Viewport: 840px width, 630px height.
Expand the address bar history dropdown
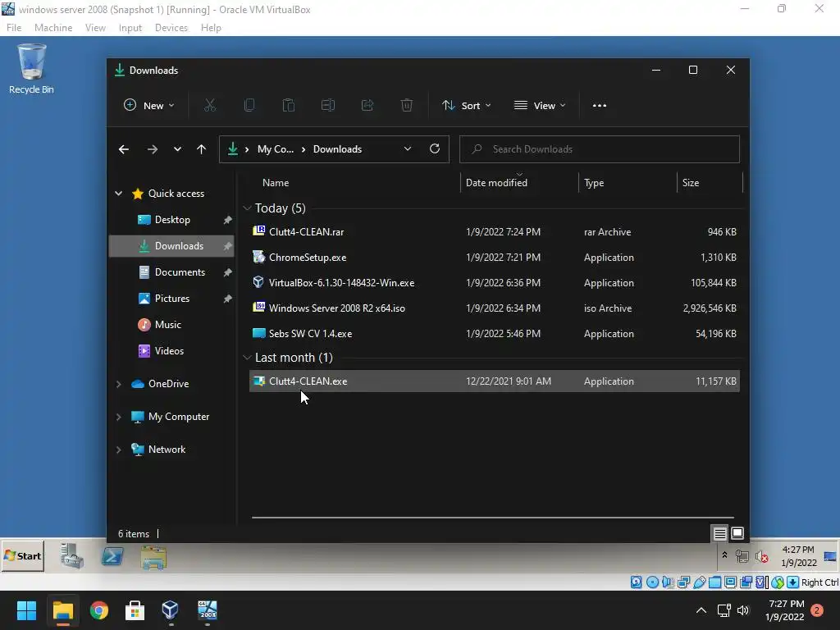click(408, 149)
